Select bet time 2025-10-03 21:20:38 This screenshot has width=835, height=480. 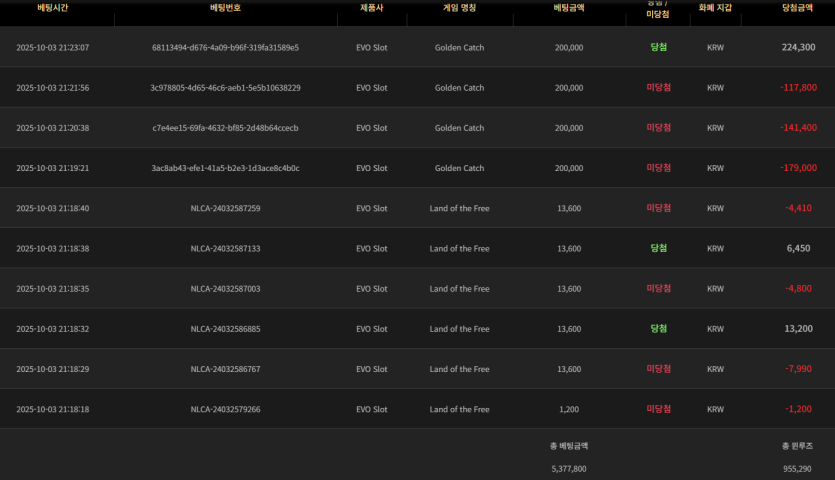(x=53, y=128)
